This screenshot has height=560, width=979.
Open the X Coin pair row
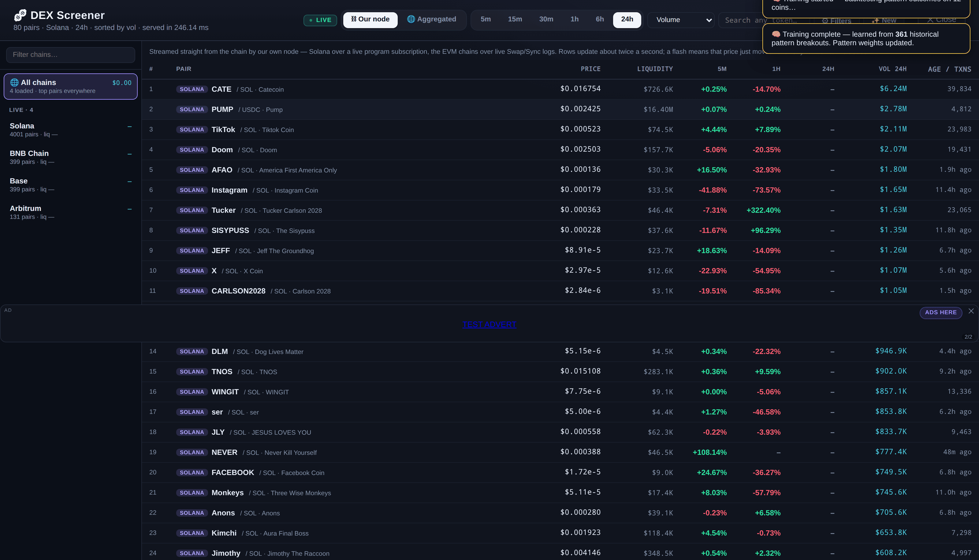pos(560,271)
